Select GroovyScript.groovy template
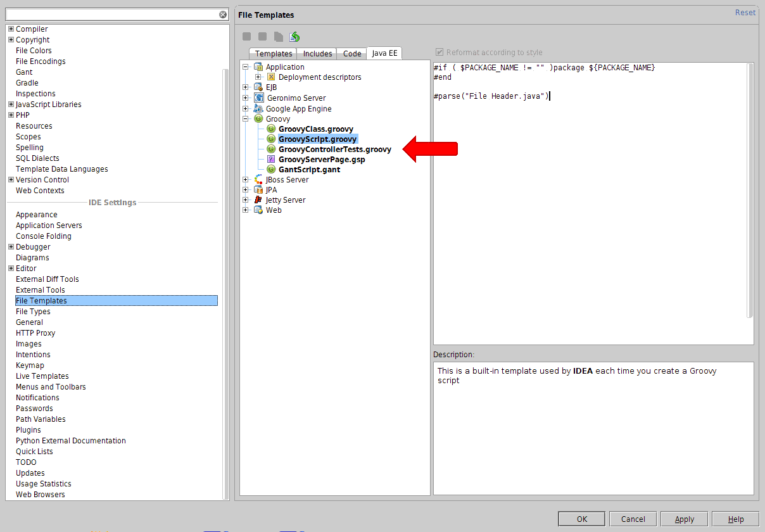 [318, 139]
